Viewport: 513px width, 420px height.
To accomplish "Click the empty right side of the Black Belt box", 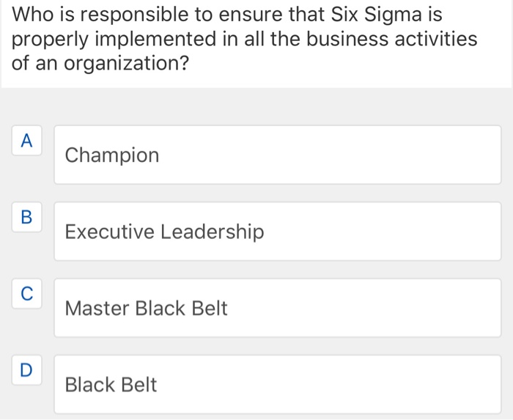I will click(x=410, y=384).
